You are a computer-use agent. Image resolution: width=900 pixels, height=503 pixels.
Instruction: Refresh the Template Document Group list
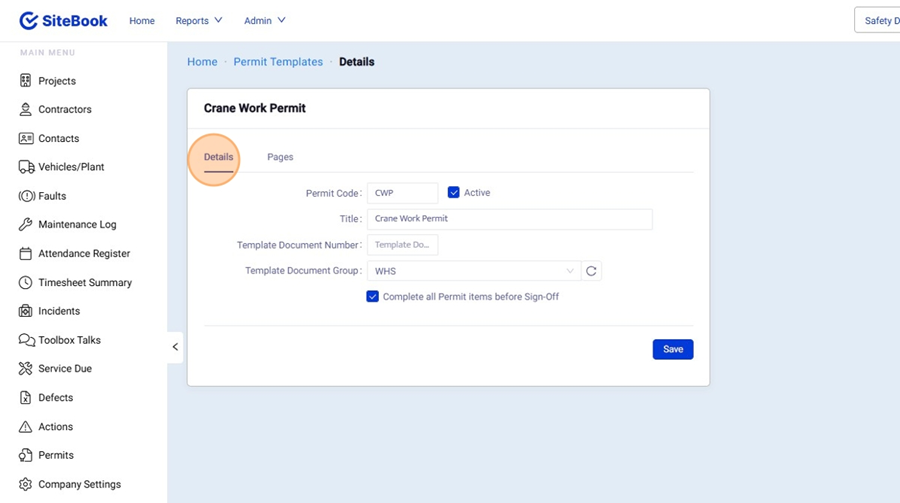point(591,271)
